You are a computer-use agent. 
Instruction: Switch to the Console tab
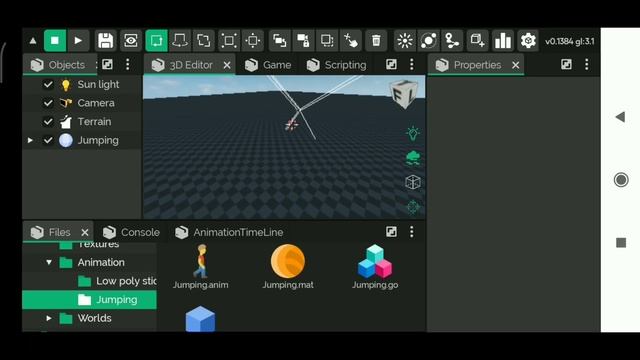click(131, 232)
